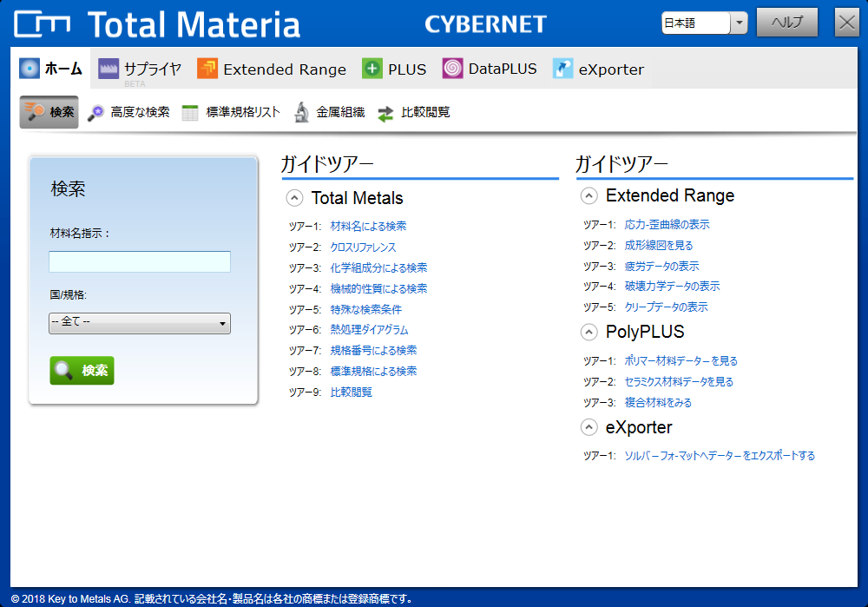Screen dimensions: 868x607
Task: Open tour 熱処理ダイアグラム
Action: pos(369,329)
